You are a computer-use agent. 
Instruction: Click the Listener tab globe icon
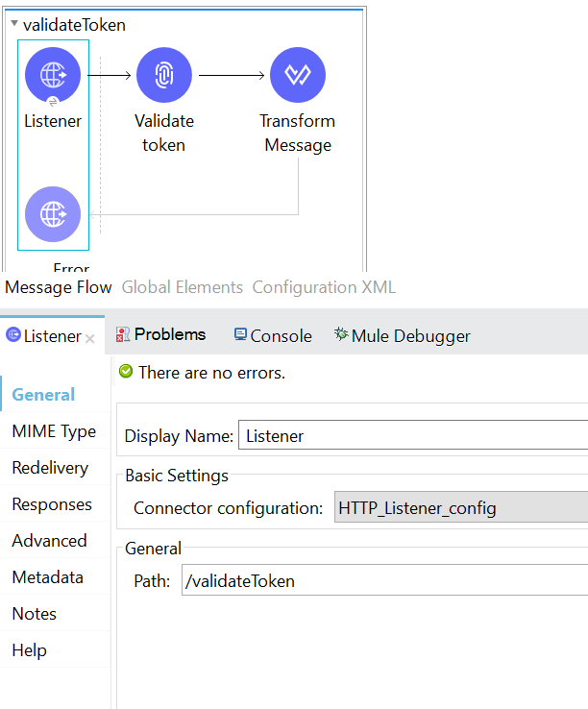pos(13,334)
